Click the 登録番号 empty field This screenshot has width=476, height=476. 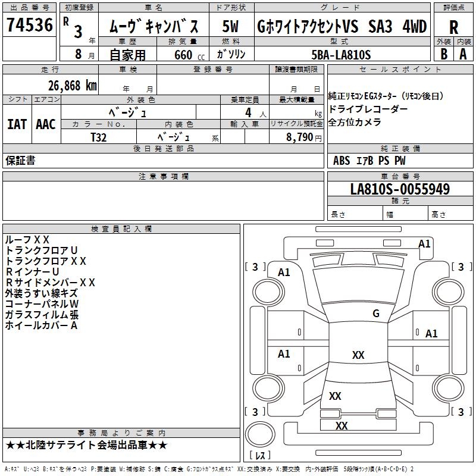[213, 84]
